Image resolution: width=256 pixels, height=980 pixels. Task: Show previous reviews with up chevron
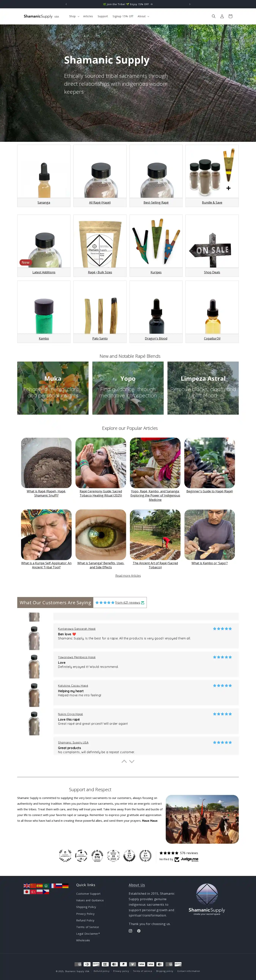point(124,761)
